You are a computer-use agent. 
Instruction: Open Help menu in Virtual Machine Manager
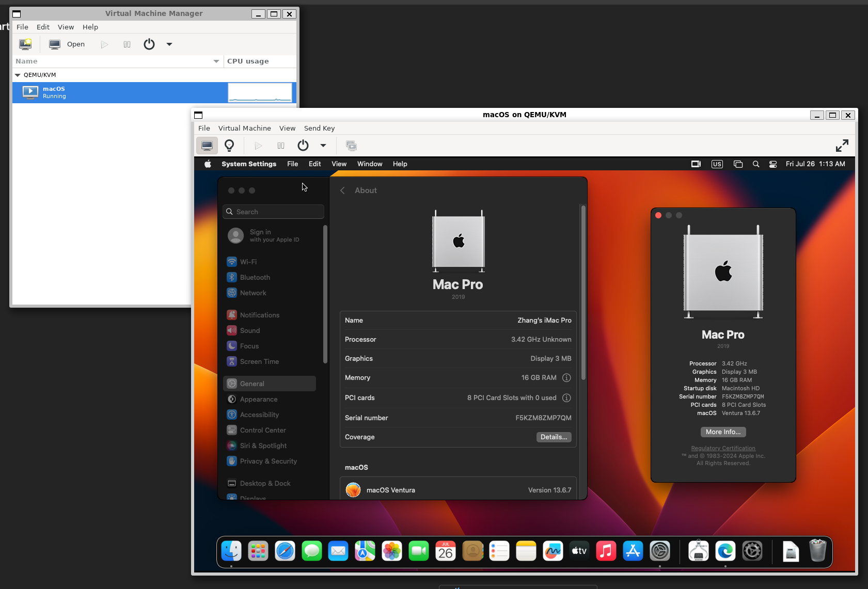(x=90, y=27)
